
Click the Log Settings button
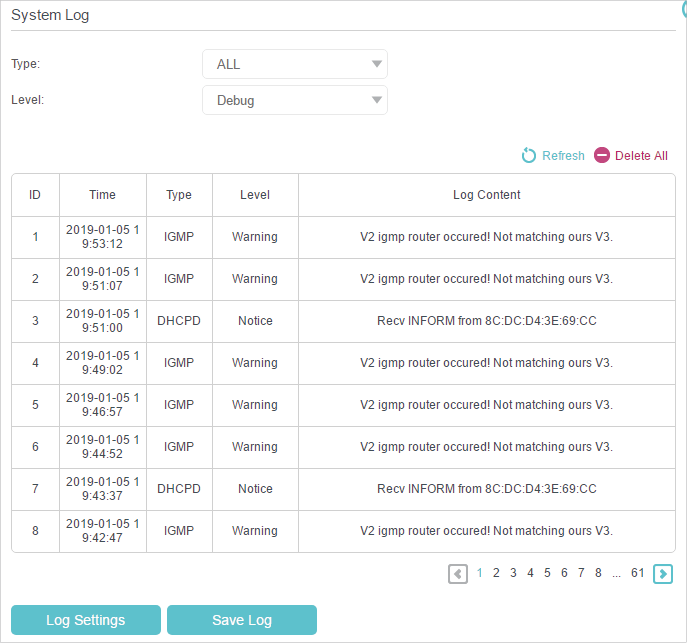[86, 620]
